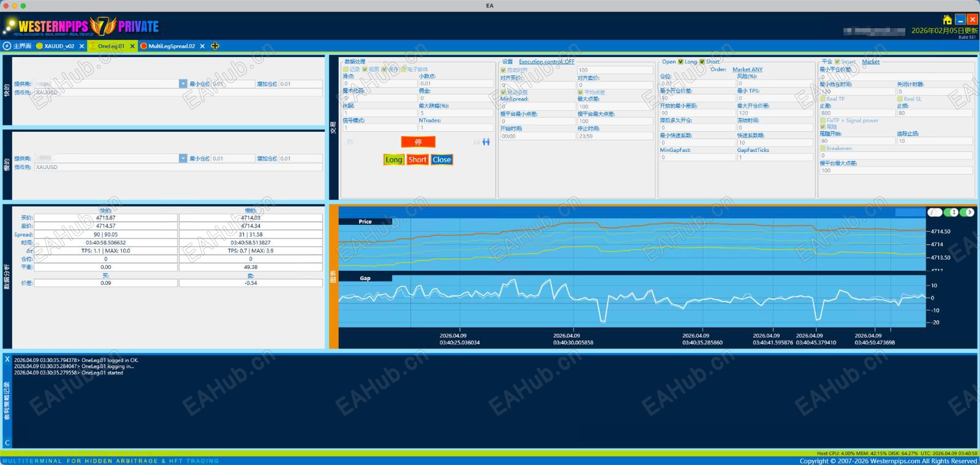Viewport: 980px width, 465px height.
Task: Click the X icon atop the log panel
Action: [7, 359]
